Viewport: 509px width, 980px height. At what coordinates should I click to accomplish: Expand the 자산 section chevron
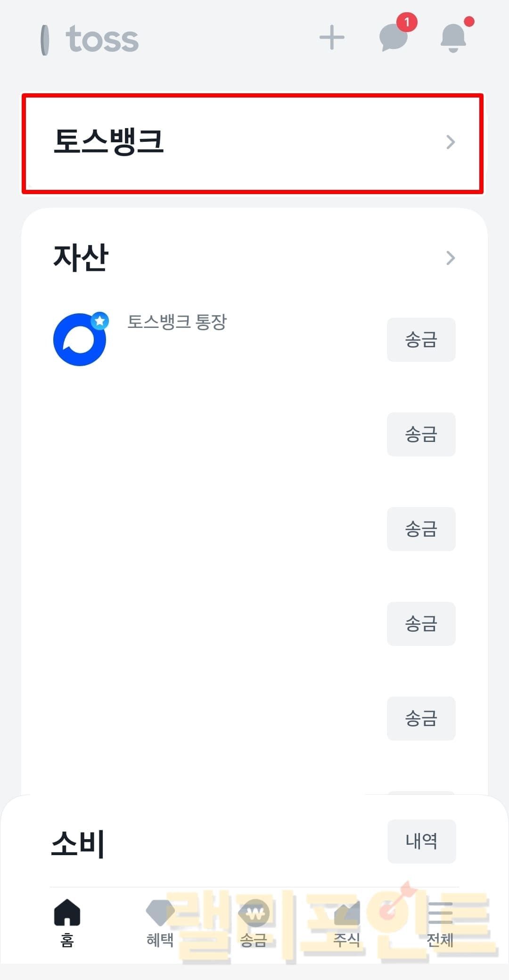click(451, 258)
